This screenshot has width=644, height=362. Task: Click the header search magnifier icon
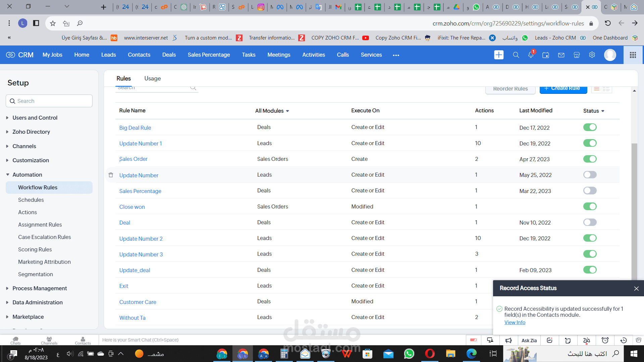516,55
